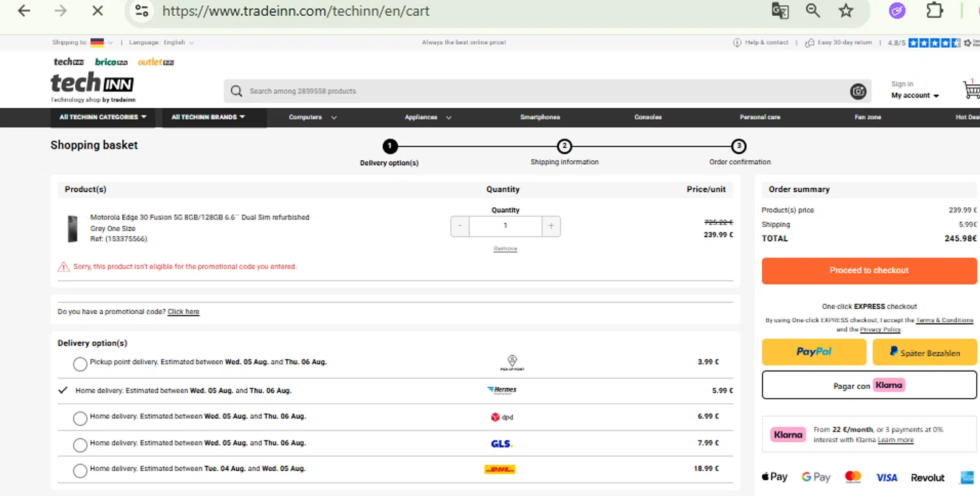Go back with the browser back arrow
The width and height of the screenshot is (980, 496).
tap(24, 11)
